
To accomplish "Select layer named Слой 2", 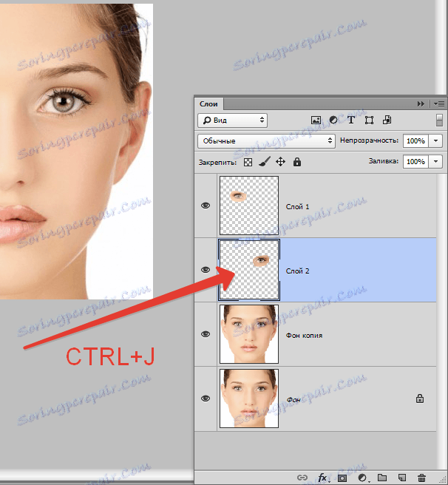I will pos(297,271).
